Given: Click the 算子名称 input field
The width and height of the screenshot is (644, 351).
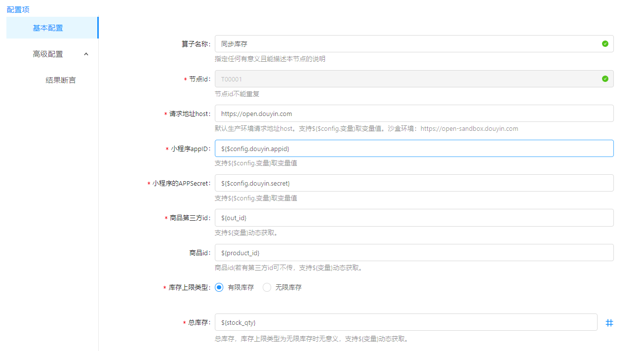Looking at the screenshot, I should pyautogui.click(x=405, y=44).
